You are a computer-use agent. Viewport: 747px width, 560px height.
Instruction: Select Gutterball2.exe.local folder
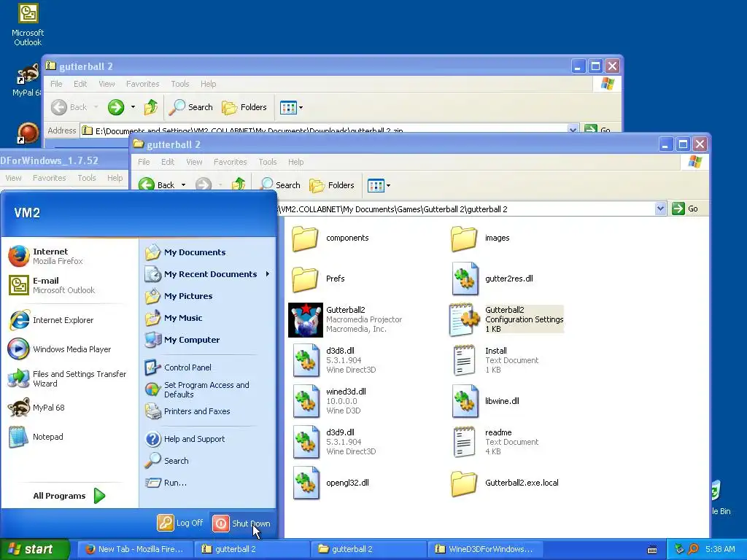coord(505,483)
